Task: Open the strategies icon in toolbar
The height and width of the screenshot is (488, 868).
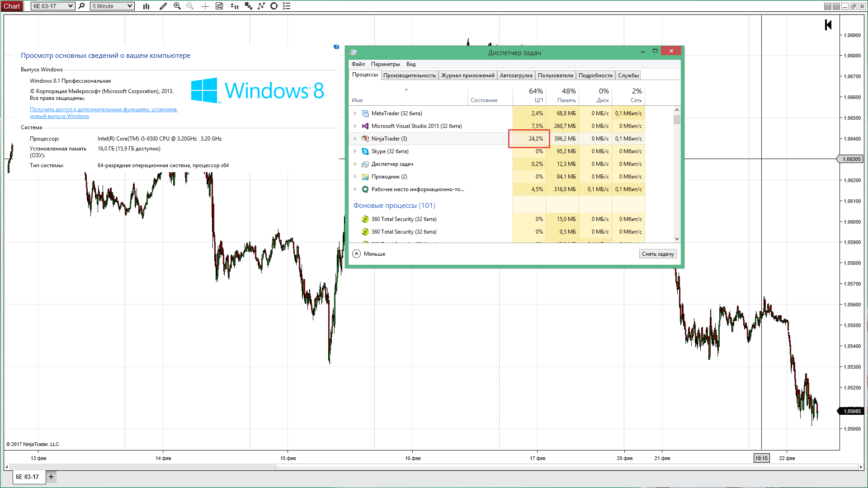Action: coord(248,6)
